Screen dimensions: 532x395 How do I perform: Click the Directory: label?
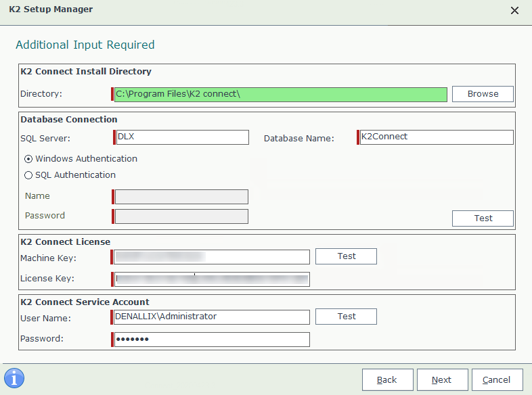click(41, 94)
